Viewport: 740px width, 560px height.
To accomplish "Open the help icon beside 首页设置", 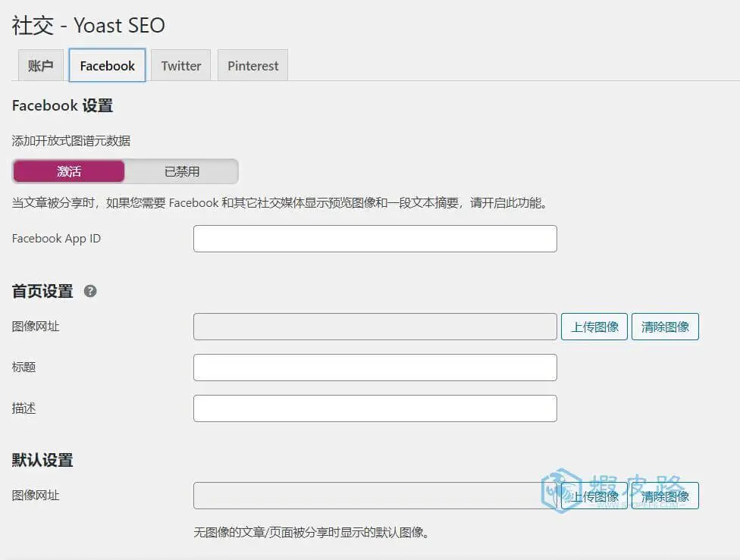I will click(90, 291).
